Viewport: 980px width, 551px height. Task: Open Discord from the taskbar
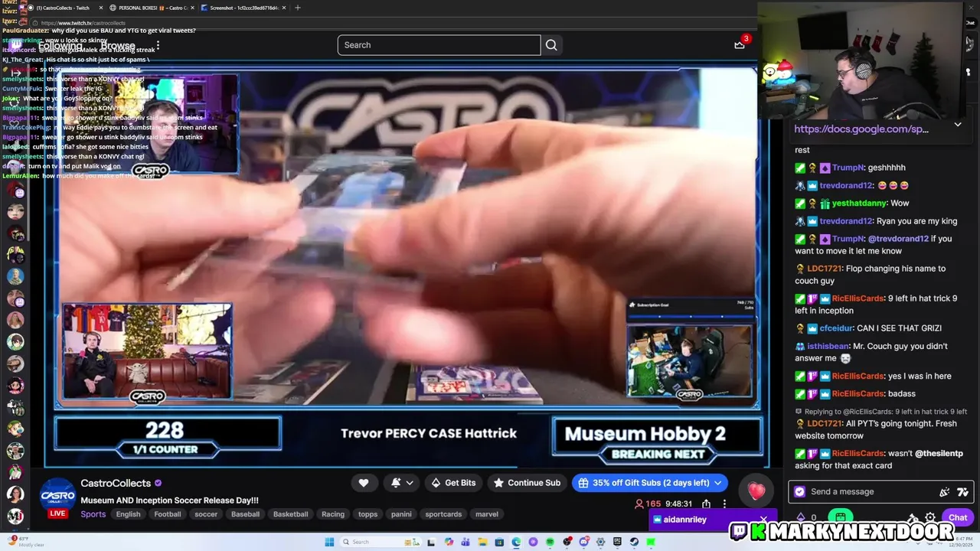coord(583,542)
